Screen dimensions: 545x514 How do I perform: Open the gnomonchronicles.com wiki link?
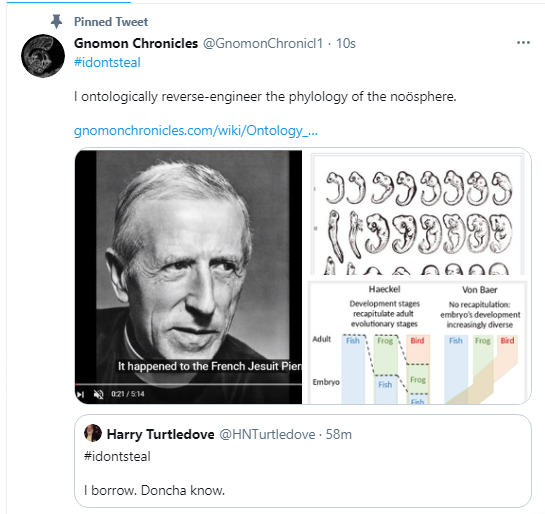[x=196, y=131]
